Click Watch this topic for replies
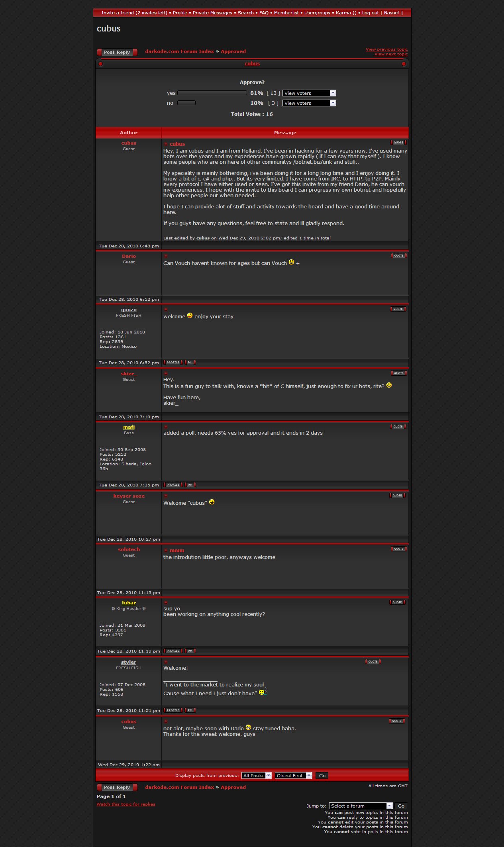504x847 pixels. click(x=126, y=804)
